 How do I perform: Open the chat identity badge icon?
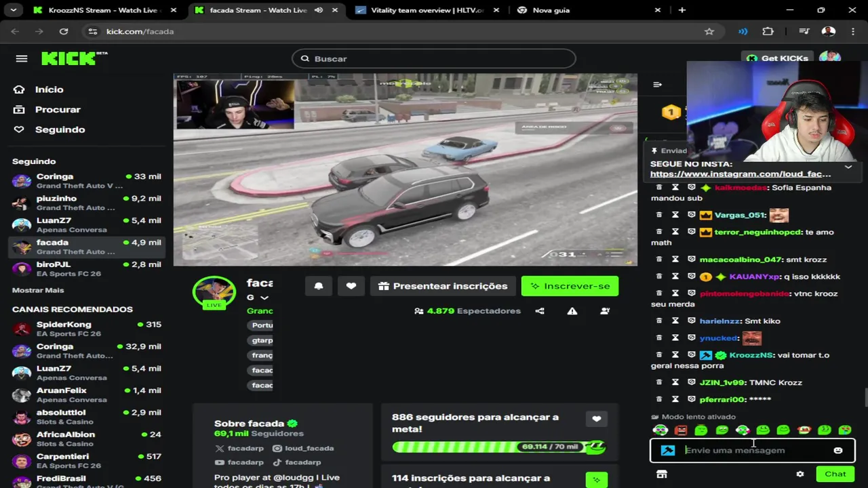(x=668, y=451)
